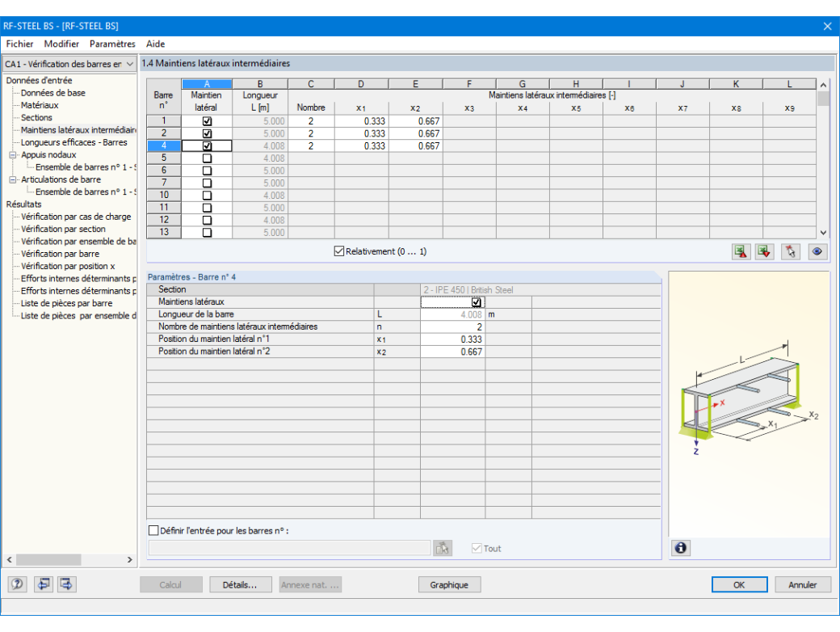This screenshot has height=632, width=840.
Task: Click the pick-member-graphically icon beside the table
Action: [791, 251]
